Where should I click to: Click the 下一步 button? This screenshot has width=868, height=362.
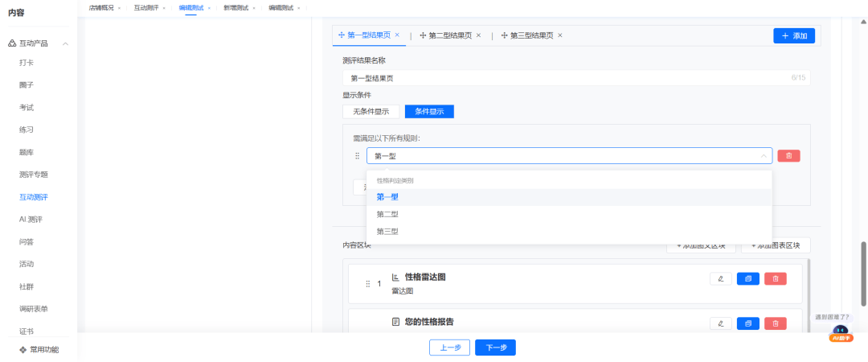495,348
